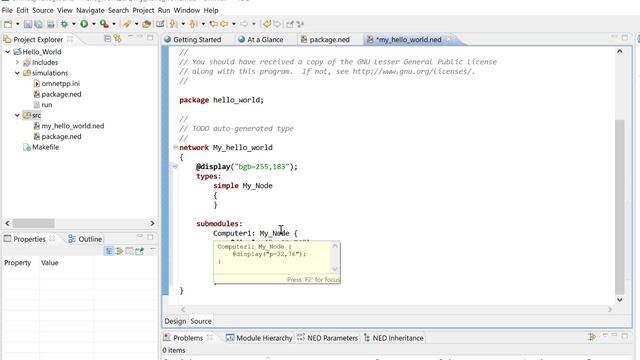Click Project Explorer horizontal scroll left arrow
This screenshot has height=360, width=640.
coord(7,223)
